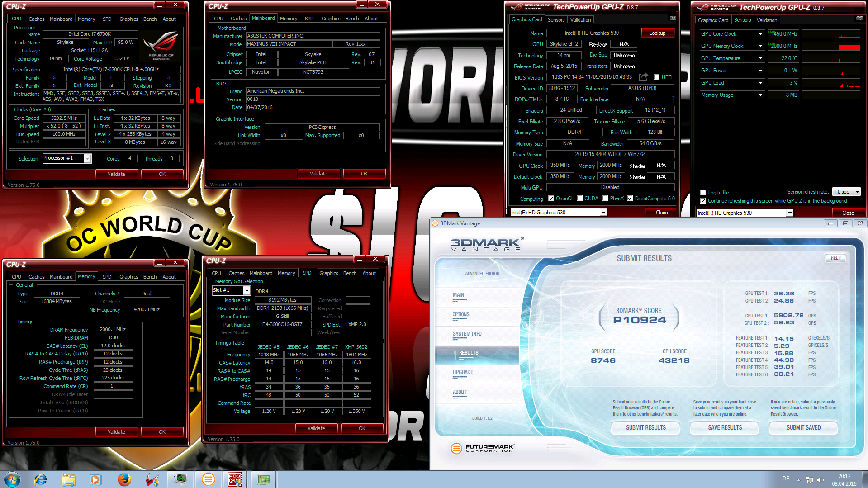Click the Bus Interface question mark in GPU-Z
The height and width of the screenshot is (488, 868).
click(x=673, y=99)
